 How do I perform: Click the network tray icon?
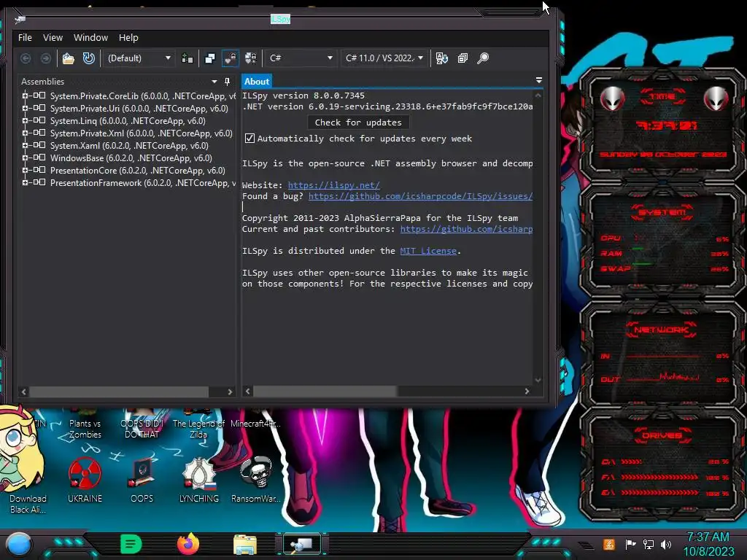tap(649, 544)
